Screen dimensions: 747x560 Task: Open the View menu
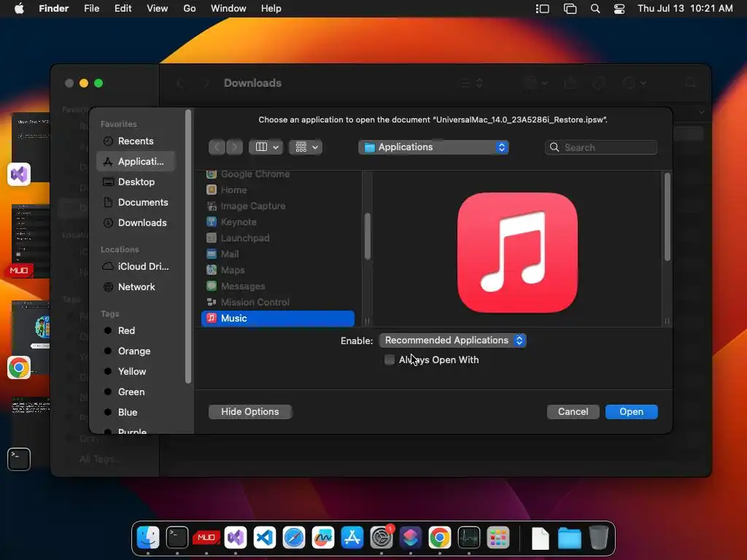tap(158, 9)
